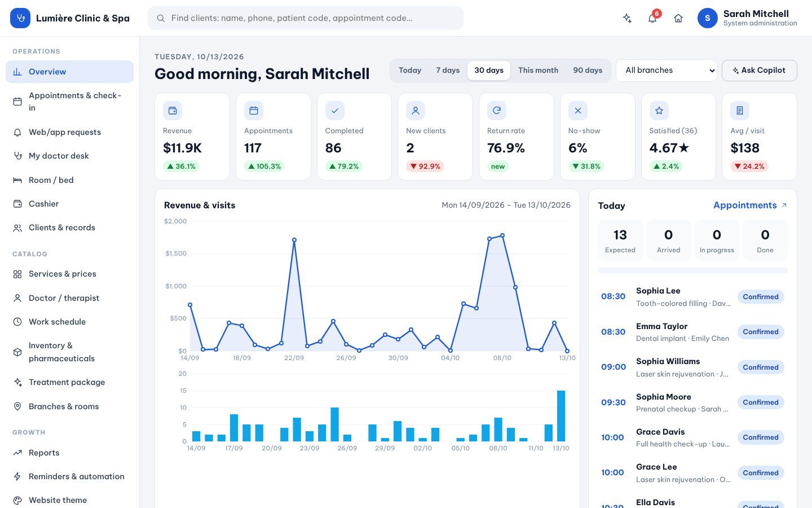
Task: Open the All branches dropdown
Action: coord(667,71)
